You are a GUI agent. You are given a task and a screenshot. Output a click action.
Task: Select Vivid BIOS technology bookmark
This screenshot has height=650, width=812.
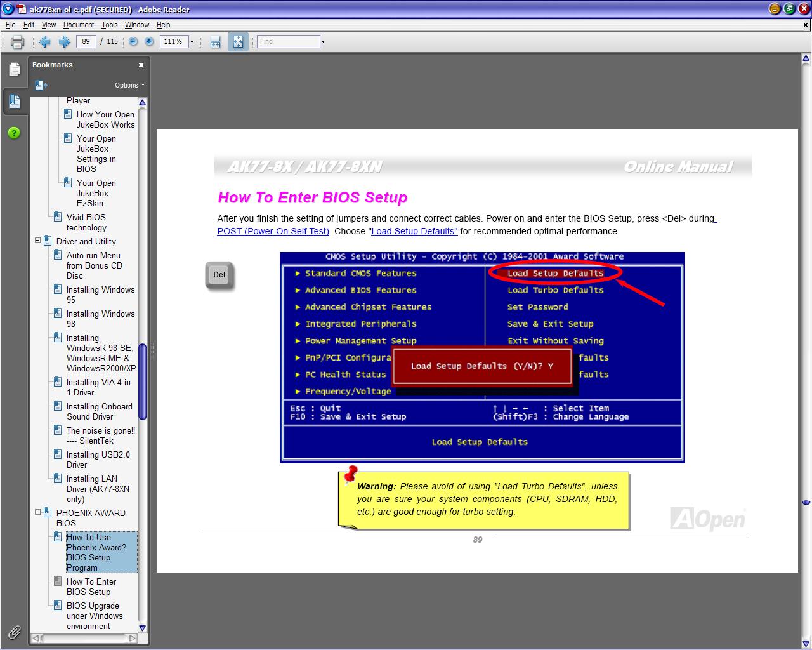[86, 222]
